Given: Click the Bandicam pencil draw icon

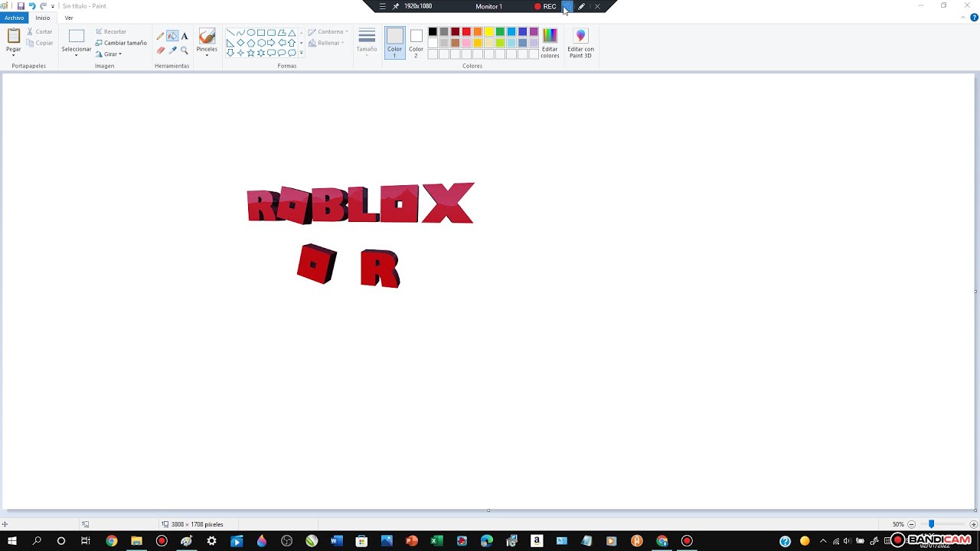Looking at the screenshot, I should [581, 6].
